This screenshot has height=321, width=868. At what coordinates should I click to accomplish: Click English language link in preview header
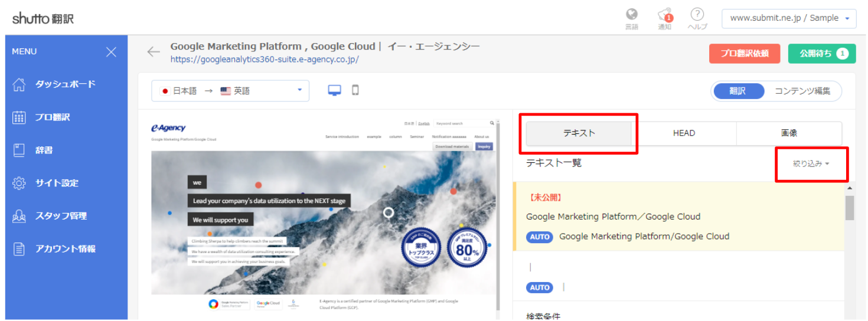[423, 124]
